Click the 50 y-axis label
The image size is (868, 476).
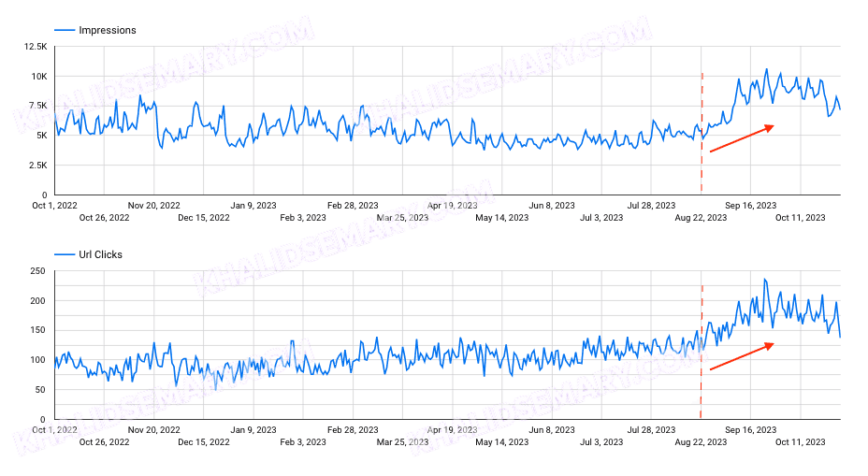pyautogui.click(x=40, y=390)
